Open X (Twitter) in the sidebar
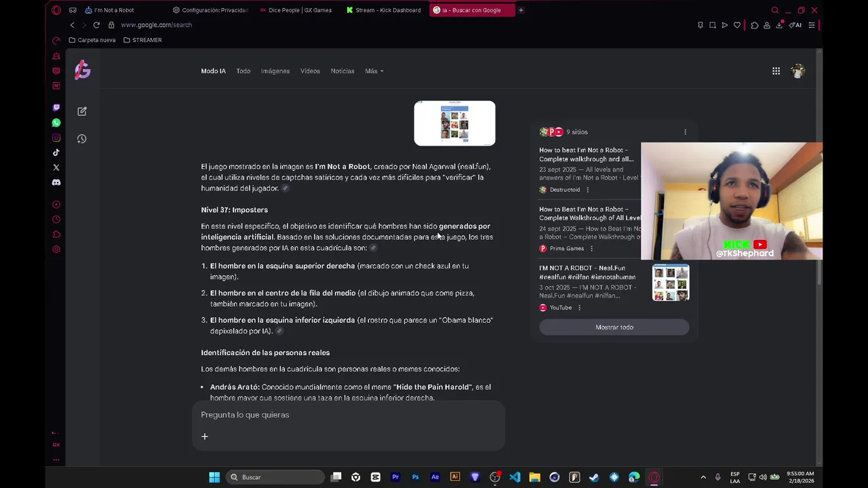The image size is (868, 488). click(56, 167)
